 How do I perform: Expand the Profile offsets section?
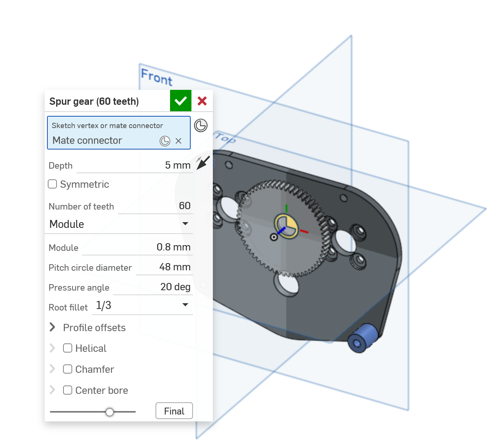pos(53,327)
